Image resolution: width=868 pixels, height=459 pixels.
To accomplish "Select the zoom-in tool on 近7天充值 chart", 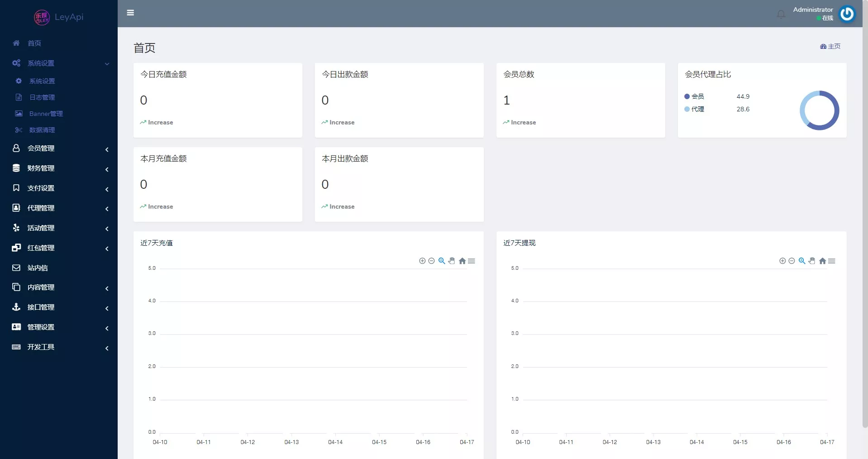I will coord(422,261).
